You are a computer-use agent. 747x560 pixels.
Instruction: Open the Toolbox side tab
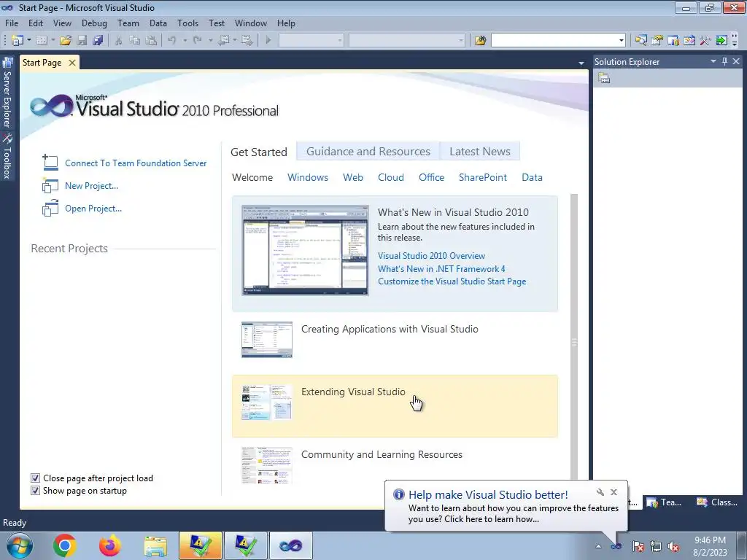[x=7, y=156]
